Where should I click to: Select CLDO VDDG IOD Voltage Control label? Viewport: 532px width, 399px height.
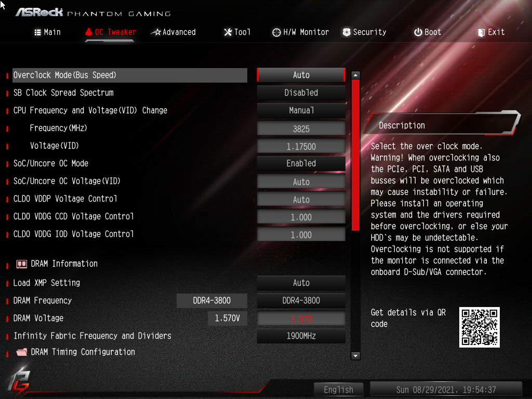(74, 234)
